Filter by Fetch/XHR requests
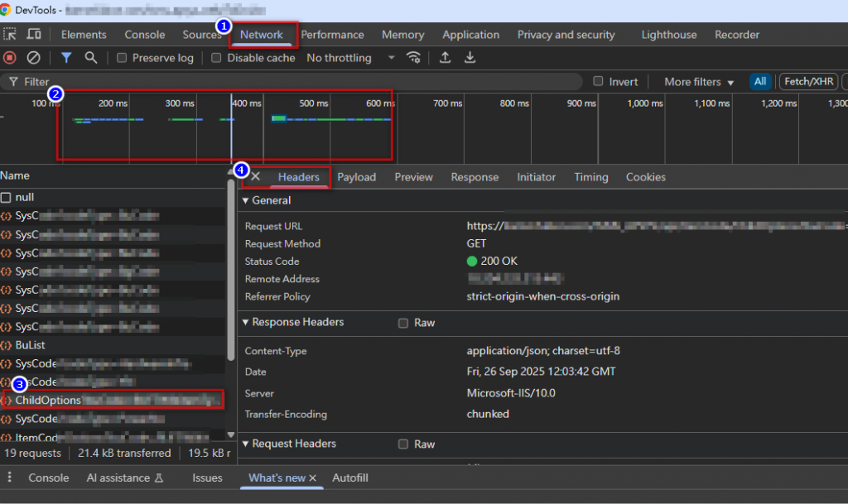This screenshot has width=848, height=504. coord(808,82)
